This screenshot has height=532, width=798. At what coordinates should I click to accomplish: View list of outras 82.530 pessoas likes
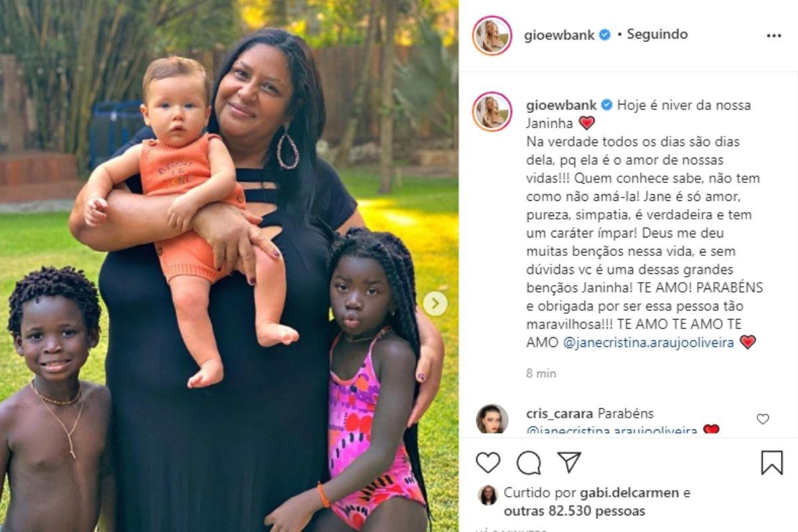[575, 511]
